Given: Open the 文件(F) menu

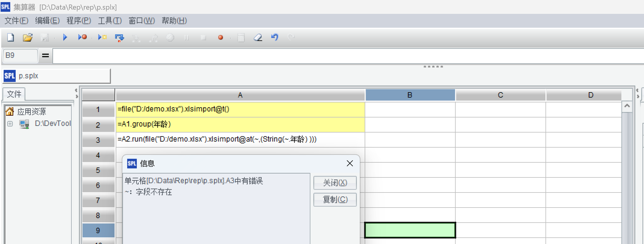Looking at the screenshot, I should (x=16, y=20).
